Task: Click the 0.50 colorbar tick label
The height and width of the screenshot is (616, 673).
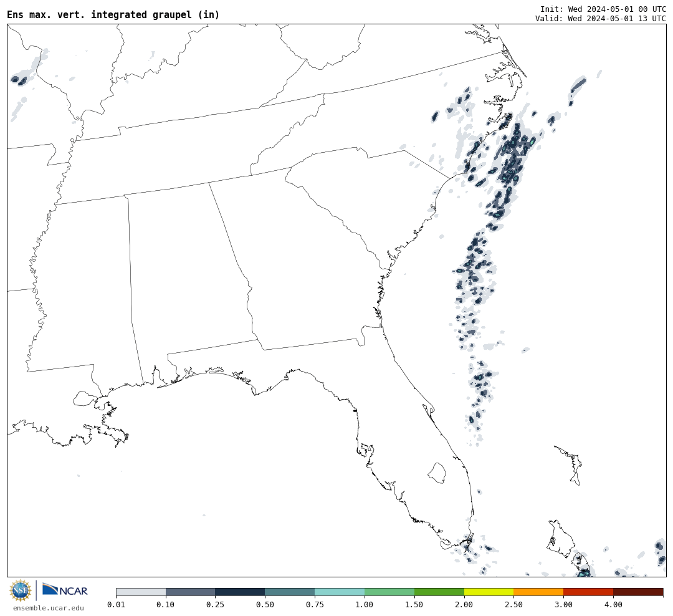Action: coord(265,605)
